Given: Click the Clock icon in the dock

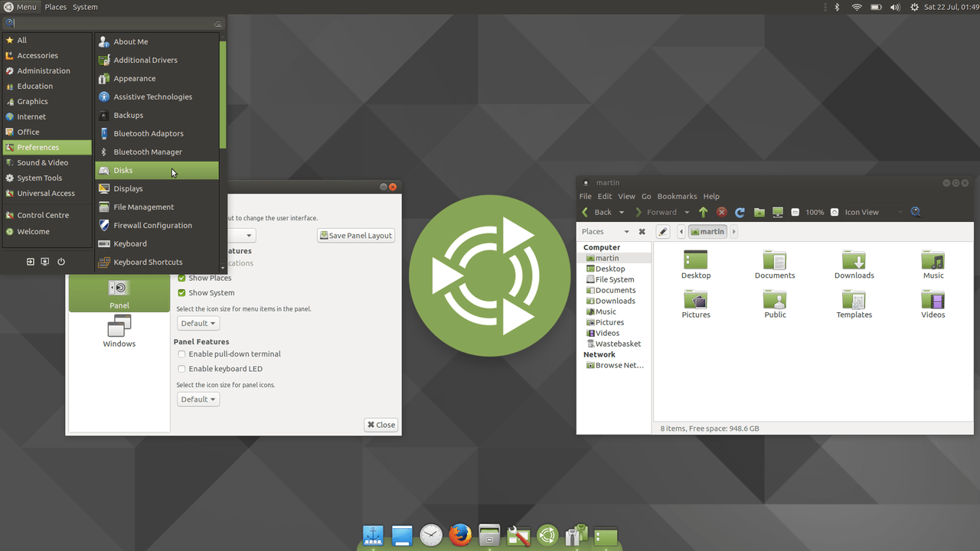Looking at the screenshot, I should 430,535.
